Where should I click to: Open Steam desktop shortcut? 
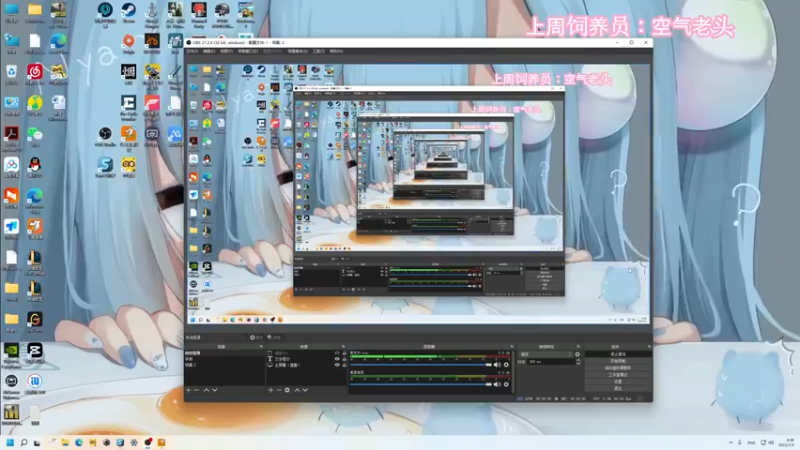coord(129,13)
